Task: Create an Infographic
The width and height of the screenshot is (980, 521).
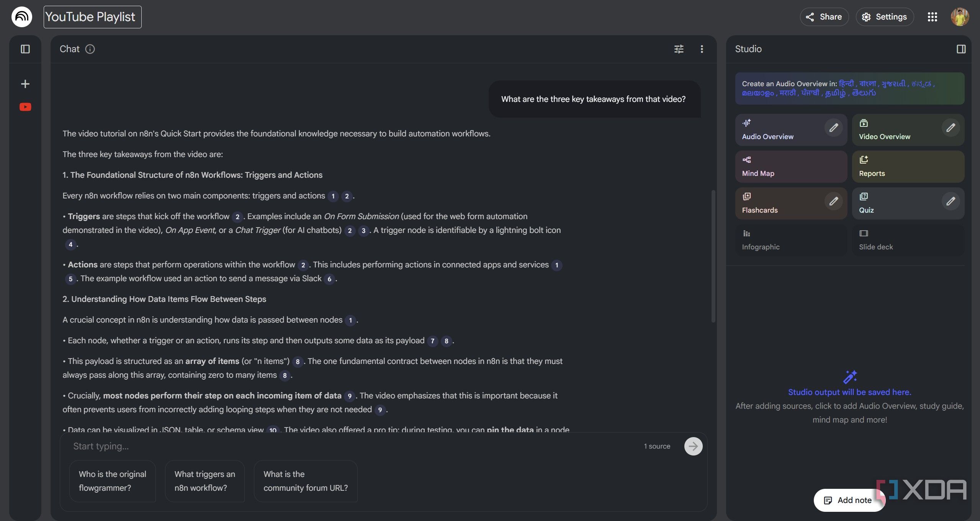Action: [791, 240]
